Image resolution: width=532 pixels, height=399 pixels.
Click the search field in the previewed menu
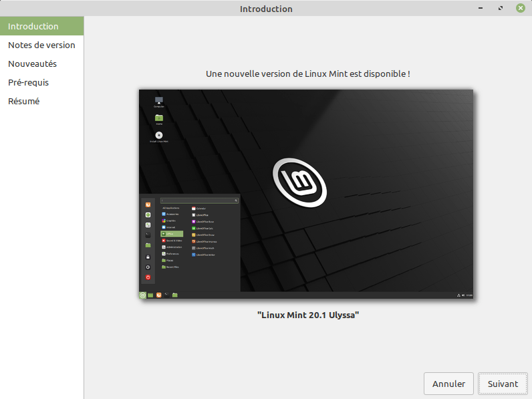click(198, 200)
